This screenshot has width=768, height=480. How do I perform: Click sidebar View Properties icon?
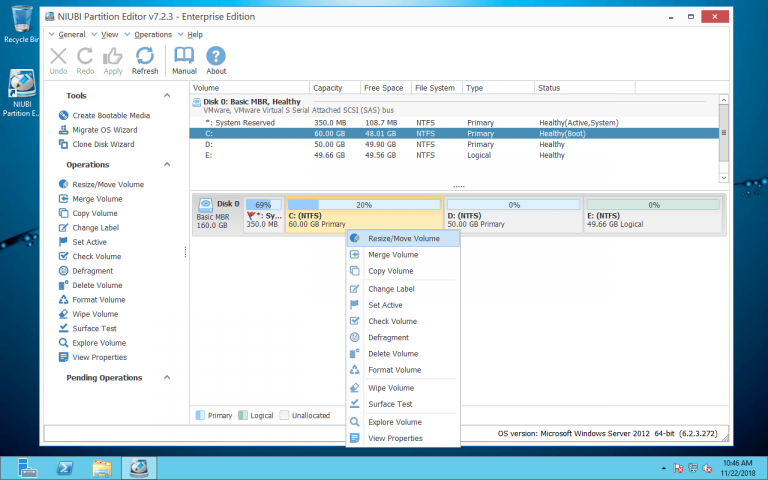[x=63, y=357]
